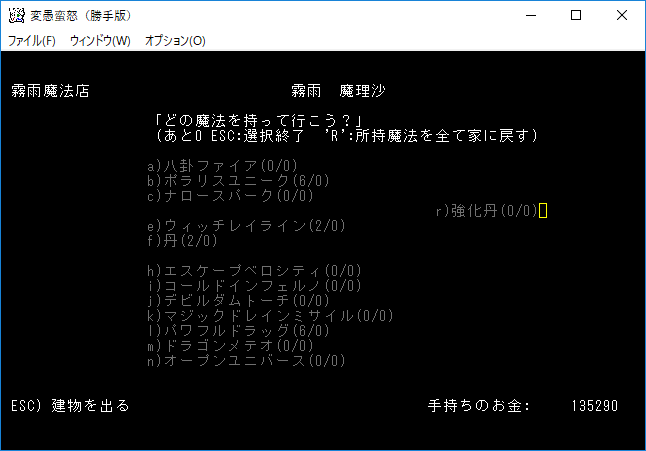Open the オプション(O) menu
Image resolution: width=646 pixels, height=451 pixels.
[175, 41]
